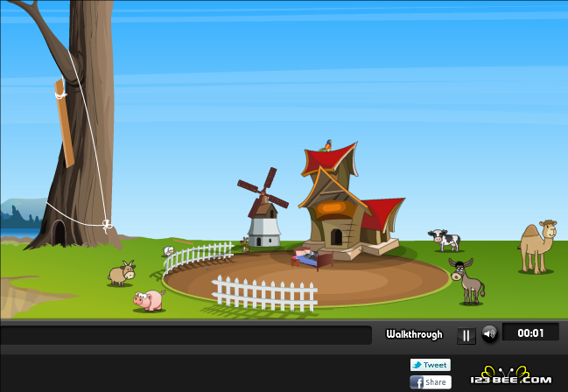Click the 00:01 game timer
Viewport: 568px width, 392px height.
tap(530, 332)
